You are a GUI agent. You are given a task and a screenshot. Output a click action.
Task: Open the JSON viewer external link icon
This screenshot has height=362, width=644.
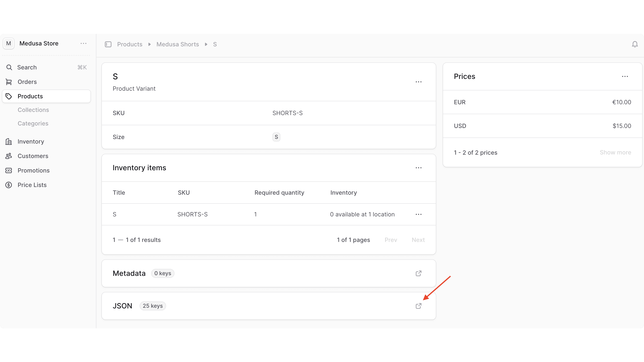(x=419, y=306)
